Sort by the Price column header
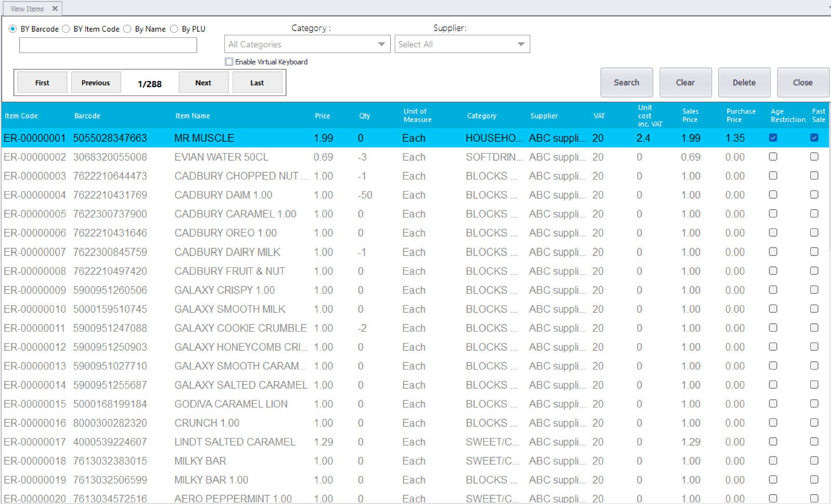 point(323,116)
